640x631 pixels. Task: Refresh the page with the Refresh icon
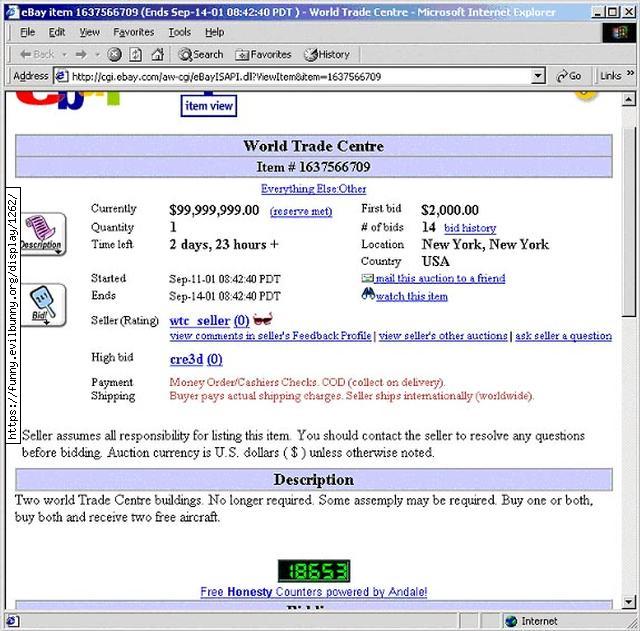coord(136,54)
